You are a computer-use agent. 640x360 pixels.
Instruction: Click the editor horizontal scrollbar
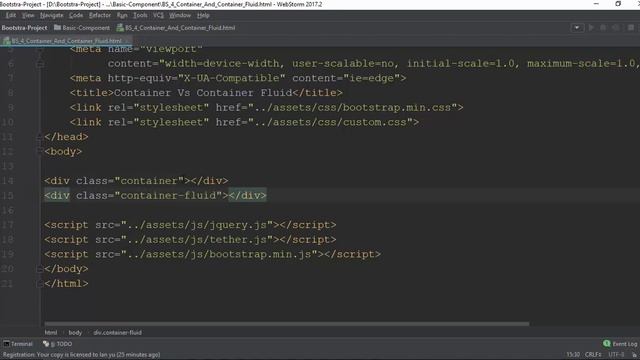[287, 324]
